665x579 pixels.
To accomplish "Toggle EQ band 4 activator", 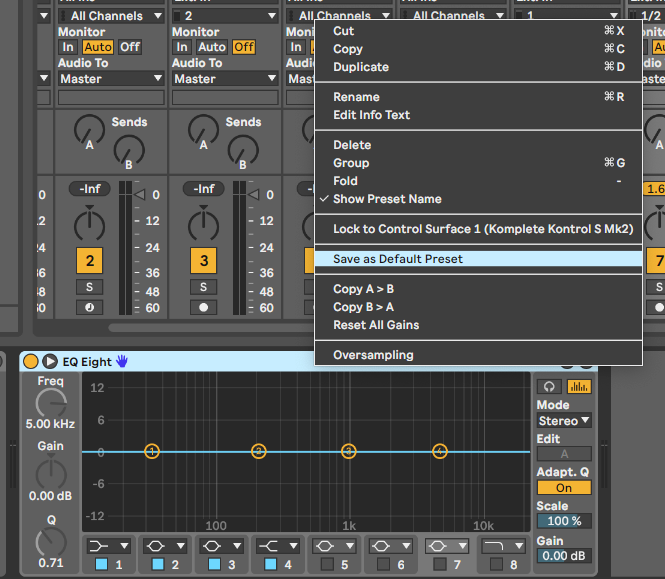I will click(x=271, y=564).
